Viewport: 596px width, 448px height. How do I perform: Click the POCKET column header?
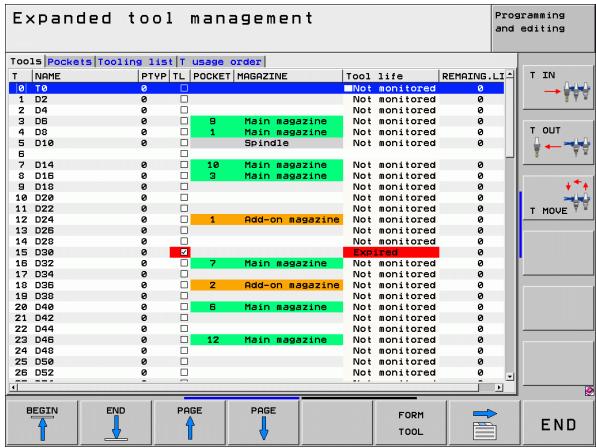point(212,76)
